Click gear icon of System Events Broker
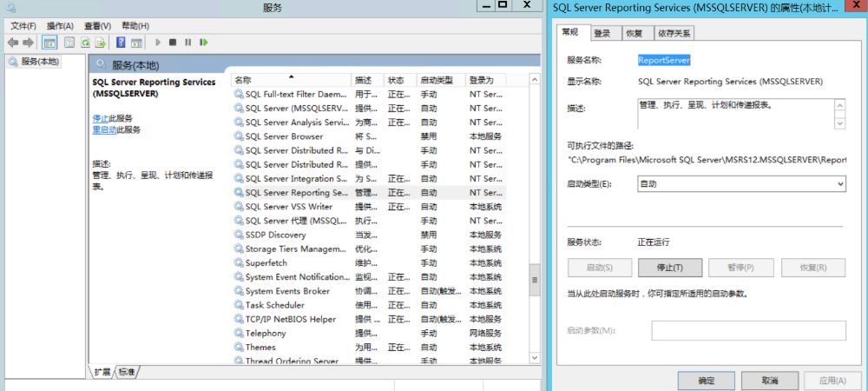This screenshot has height=391, width=868. (x=239, y=291)
